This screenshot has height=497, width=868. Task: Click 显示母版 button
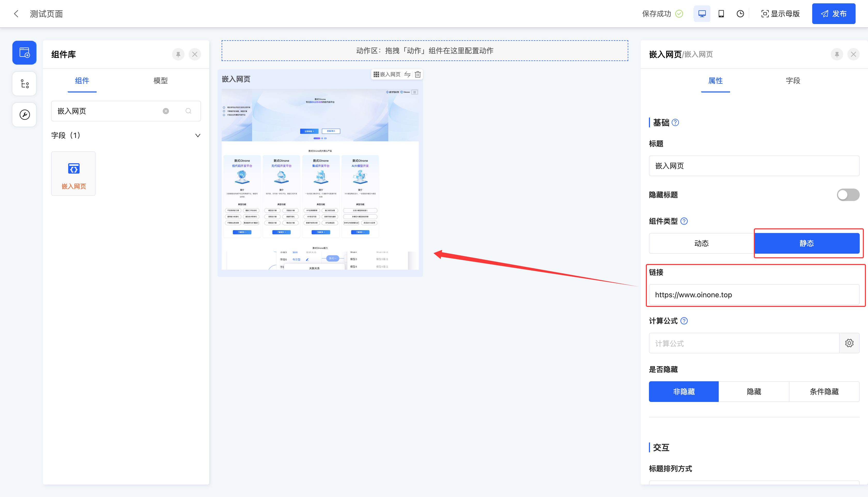pyautogui.click(x=780, y=14)
